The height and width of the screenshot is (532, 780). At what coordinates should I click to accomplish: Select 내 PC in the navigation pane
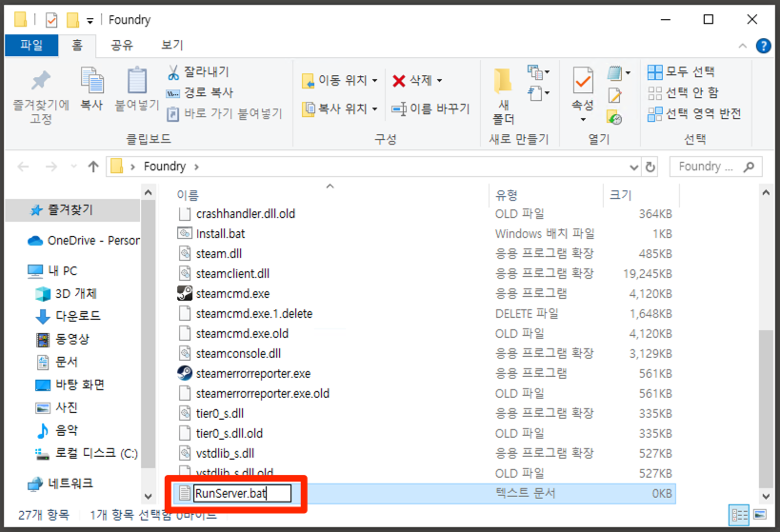click(51, 271)
